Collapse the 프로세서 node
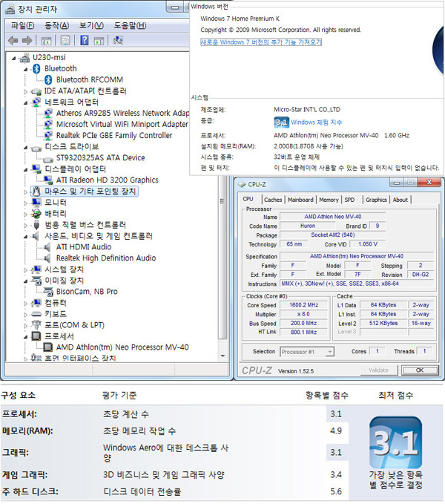 click(26, 337)
